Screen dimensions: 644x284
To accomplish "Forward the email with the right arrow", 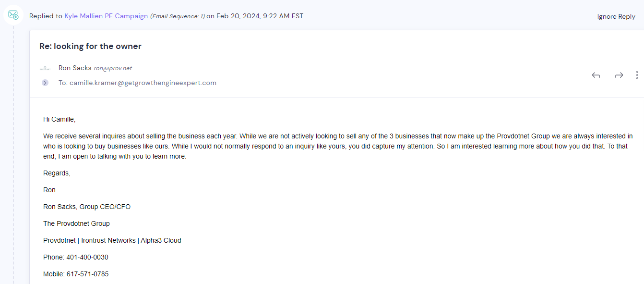I will click(619, 75).
